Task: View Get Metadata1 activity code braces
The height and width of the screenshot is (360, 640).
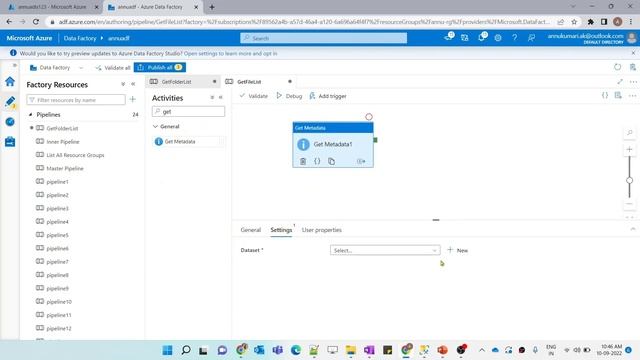Action: (x=317, y=161)
